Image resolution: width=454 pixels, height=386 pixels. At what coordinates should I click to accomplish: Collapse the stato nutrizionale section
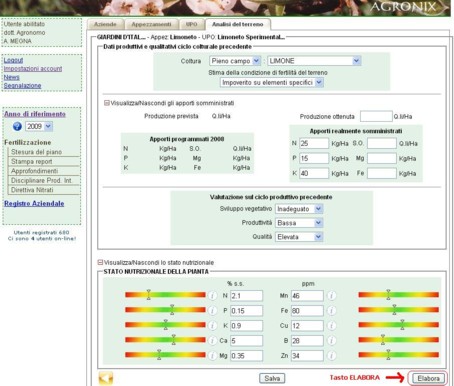[x=100, y=262]
